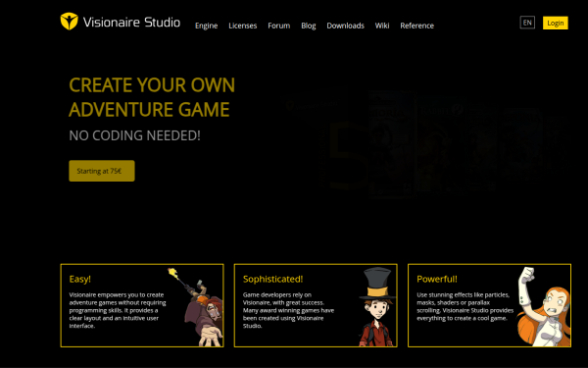Click the Visionaire Studio title text

(131, 23)
